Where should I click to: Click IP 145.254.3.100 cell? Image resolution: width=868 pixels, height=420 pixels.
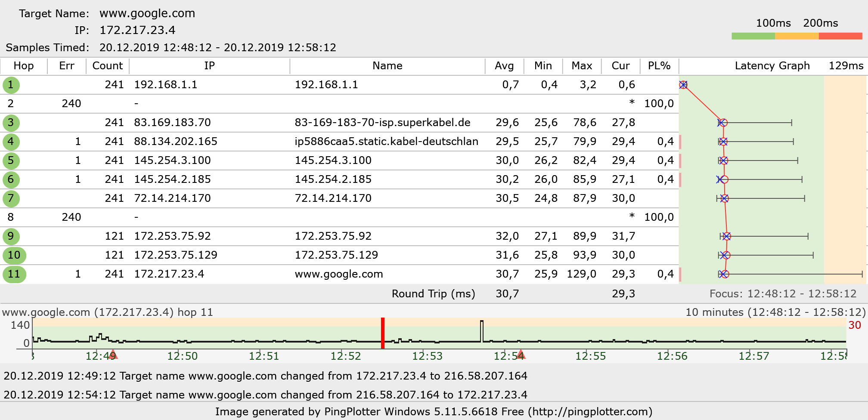172,161
